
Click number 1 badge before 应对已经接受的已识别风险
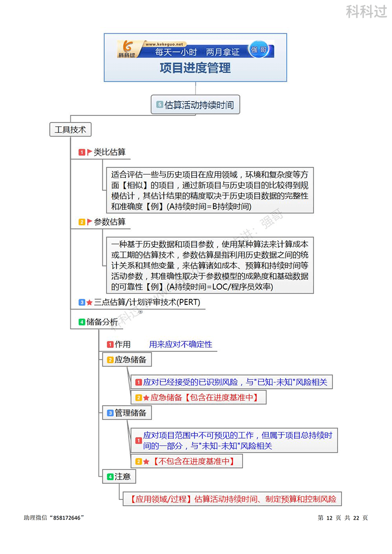(x=139, y=382)
